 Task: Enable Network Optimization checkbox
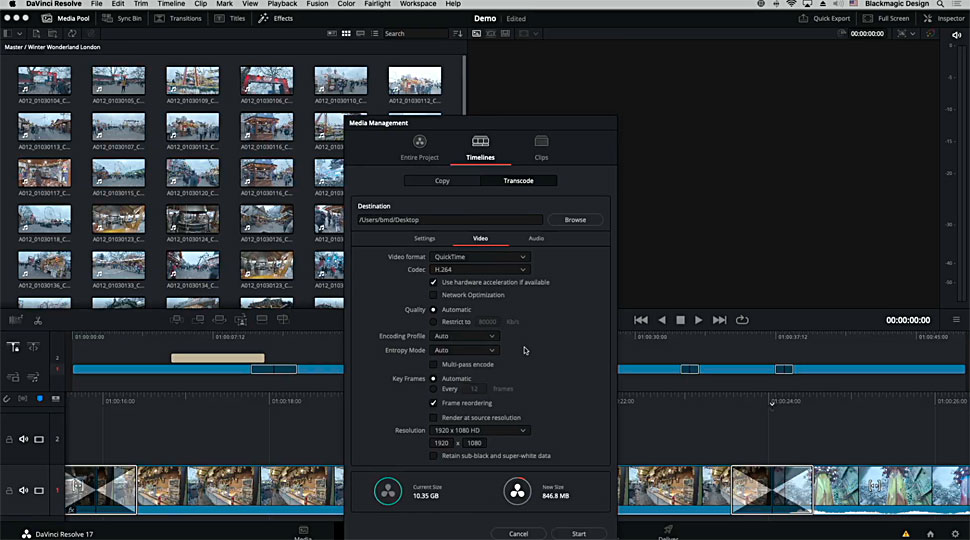[433, 295]
